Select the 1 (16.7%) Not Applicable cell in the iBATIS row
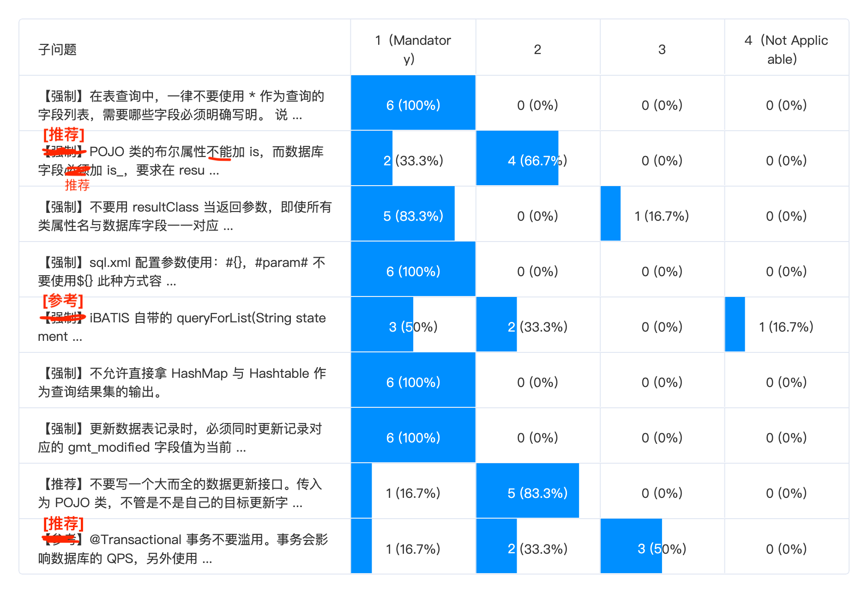868x593 pixels. click(x=786, y=327)
